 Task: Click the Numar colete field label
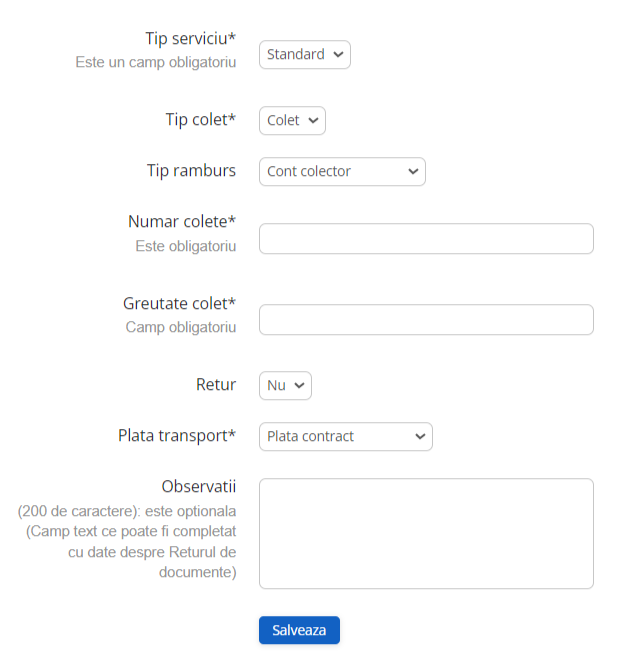(182, 222)
